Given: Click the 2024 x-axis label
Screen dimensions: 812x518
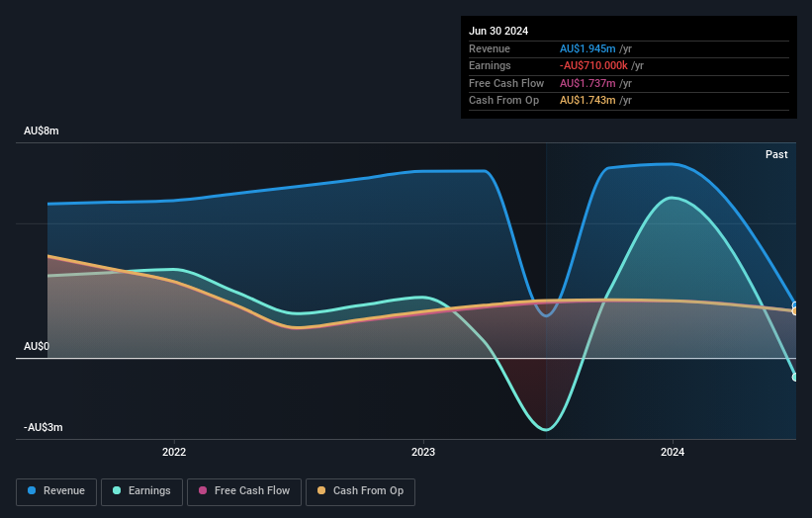Looking at the screenshot, I should coord(673,453).
